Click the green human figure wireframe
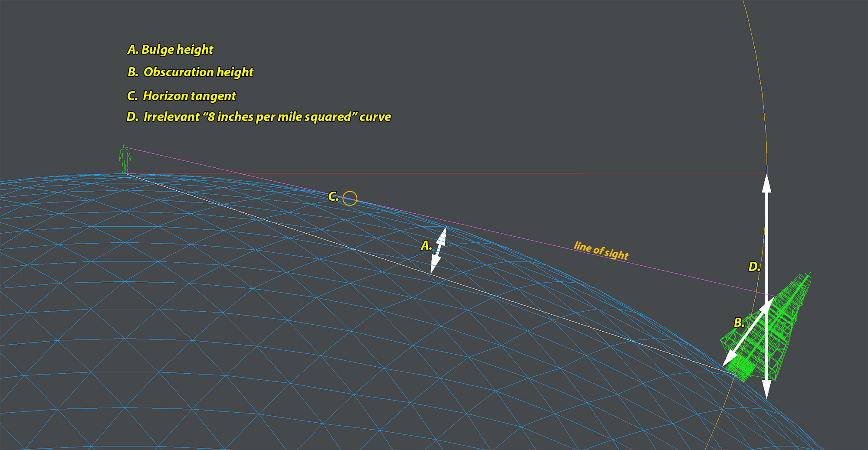 pos(125,160)
